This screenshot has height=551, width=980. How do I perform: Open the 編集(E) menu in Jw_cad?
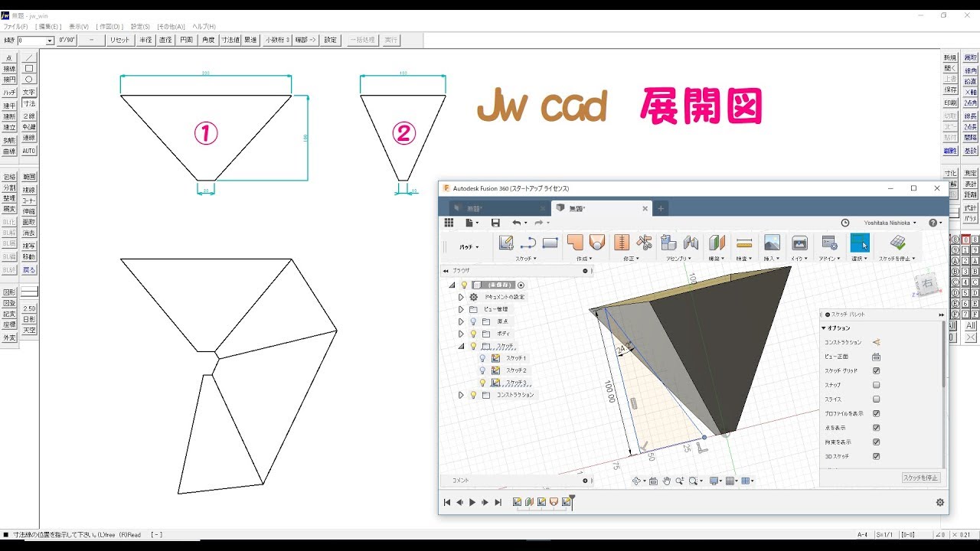pos(48,26)
